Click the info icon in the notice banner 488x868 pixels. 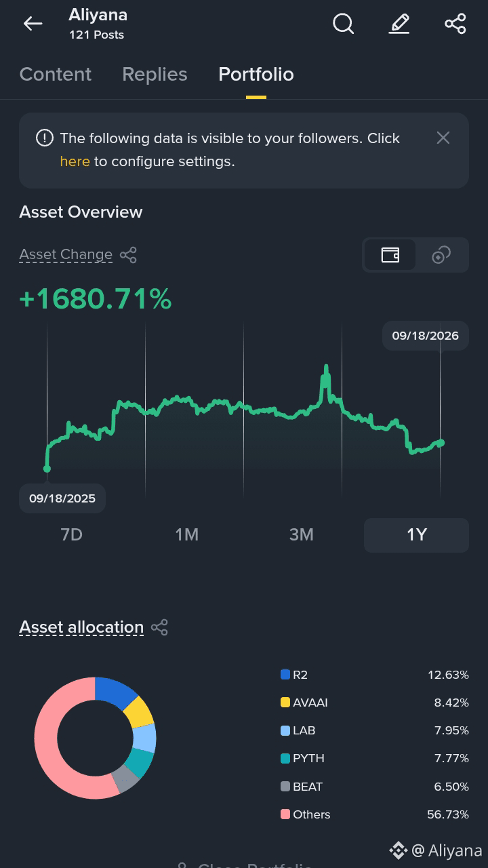45,138
